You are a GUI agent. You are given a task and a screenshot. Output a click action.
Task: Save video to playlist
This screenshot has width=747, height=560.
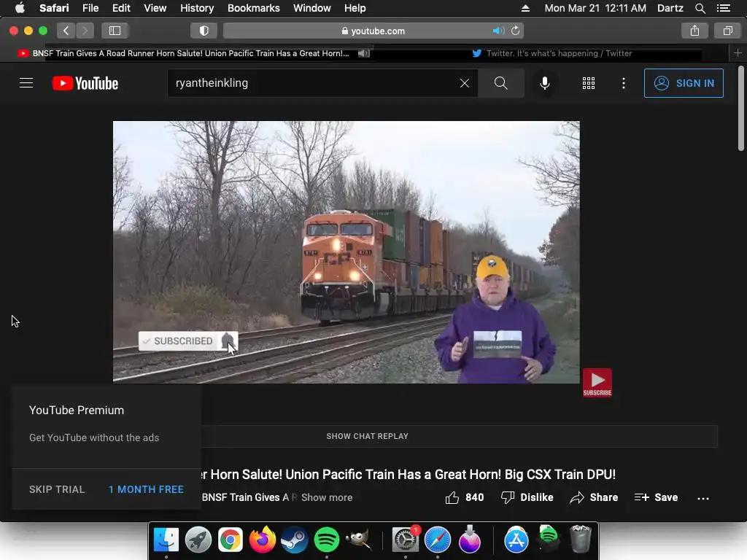(656, 497)
